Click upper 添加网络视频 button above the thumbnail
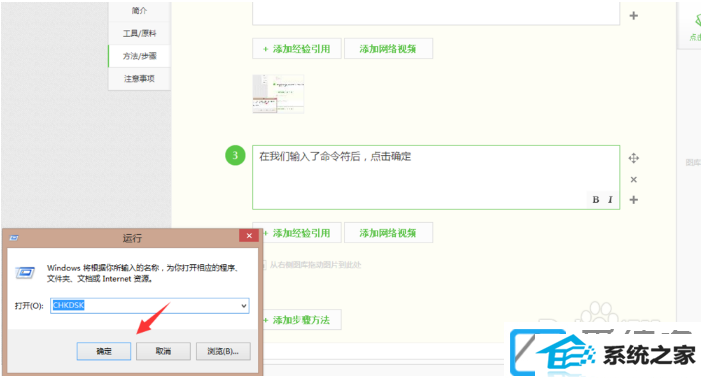Viewport: 704px width, 382px height. [x=388, y=48]
